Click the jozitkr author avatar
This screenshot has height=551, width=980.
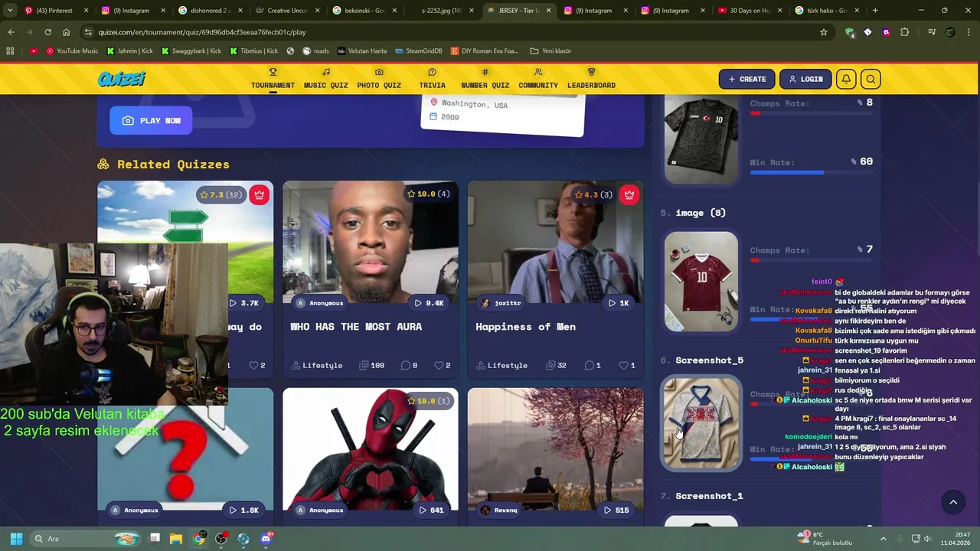485,303
